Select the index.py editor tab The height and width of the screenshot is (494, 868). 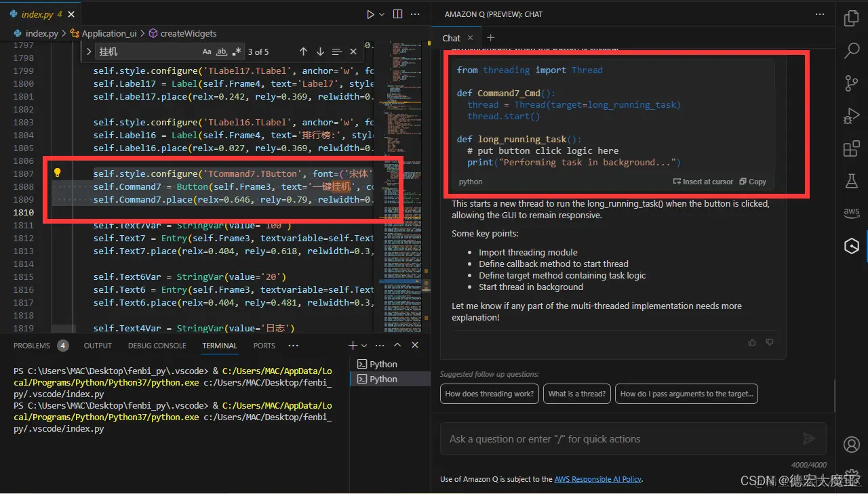coord(41,14)
